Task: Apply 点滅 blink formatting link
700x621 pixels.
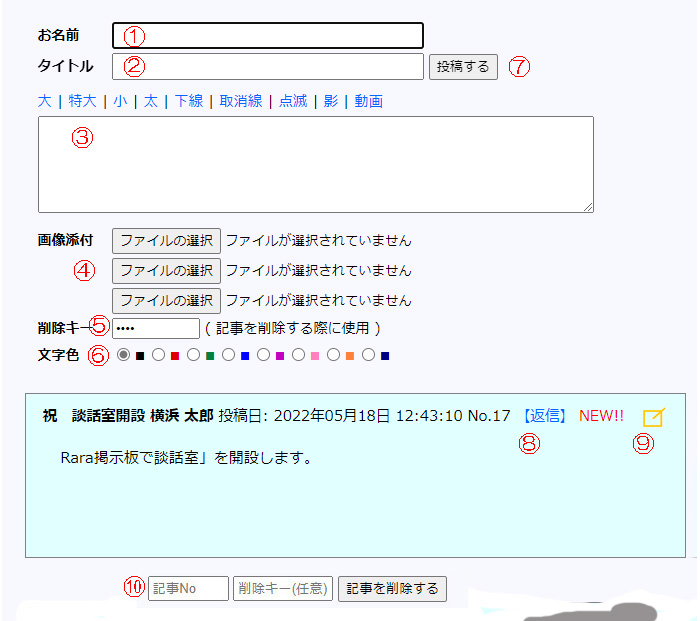Action: point(293,101)
